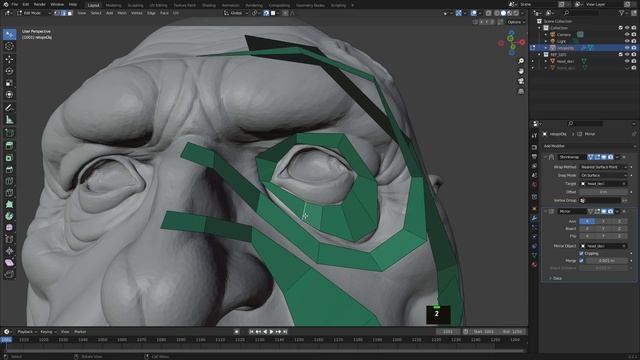Click the Mirror Object head_deci field
Screen dimensions: 640x360
[603, 246]
